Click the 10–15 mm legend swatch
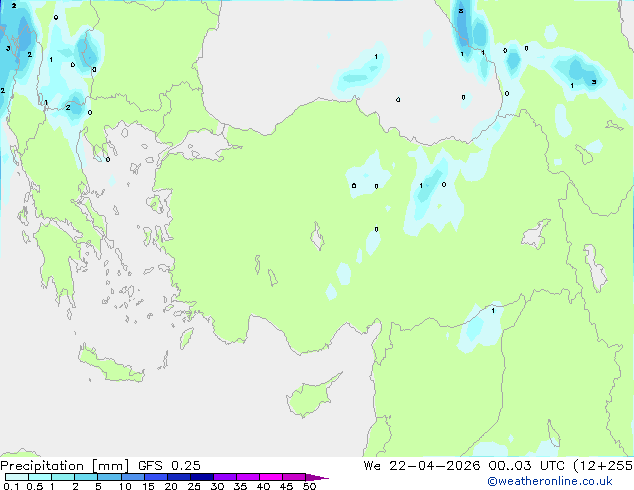The image size is (634, 490). (132, 477)
